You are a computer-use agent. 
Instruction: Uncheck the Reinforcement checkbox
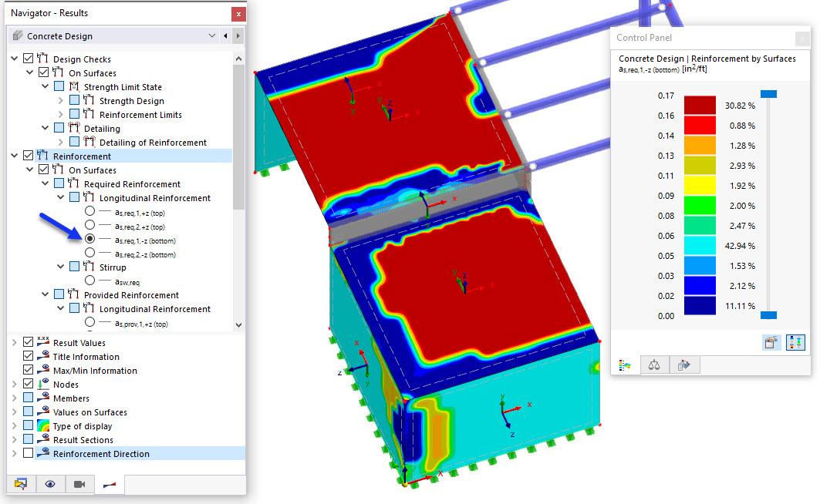[x=29, y=156]
